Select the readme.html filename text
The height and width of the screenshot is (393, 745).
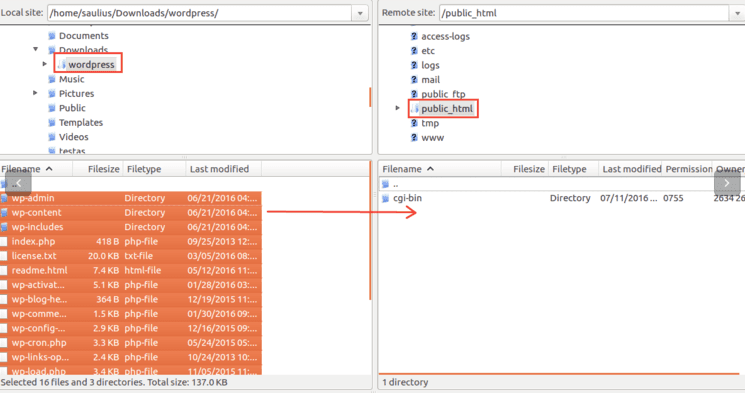[x=39, y=270]
